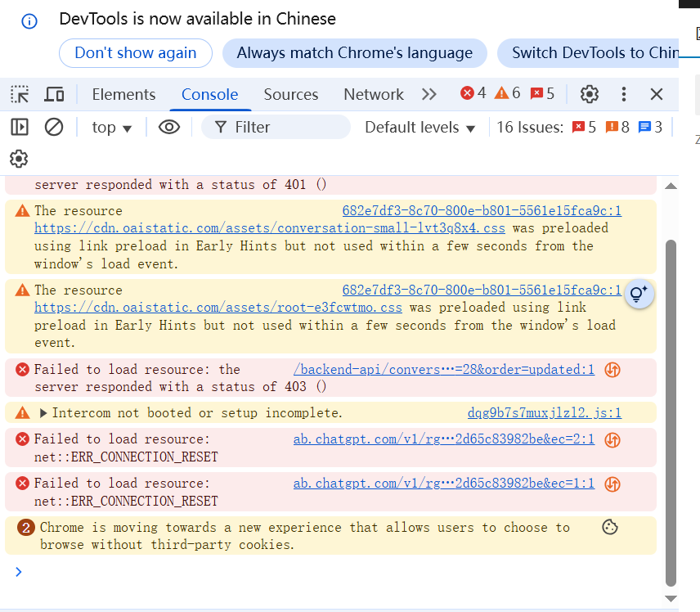
Task: Toggle the live expression eye icon
Action: [x=169, y=127]
